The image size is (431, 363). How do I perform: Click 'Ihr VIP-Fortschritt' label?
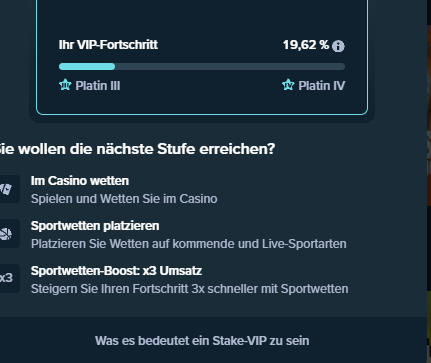pyautogui.click(x=108, y=45)
